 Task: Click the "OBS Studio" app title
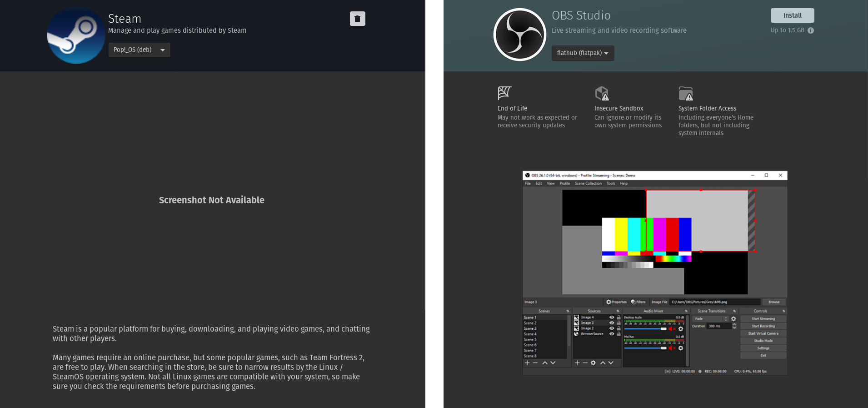[x=581, y=15]
